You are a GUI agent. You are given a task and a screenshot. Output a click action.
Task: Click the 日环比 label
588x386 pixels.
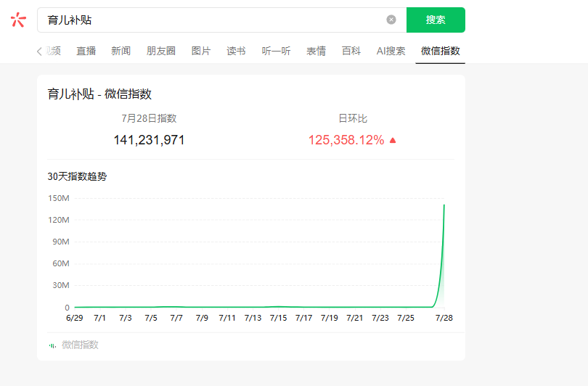click(353, 118)
